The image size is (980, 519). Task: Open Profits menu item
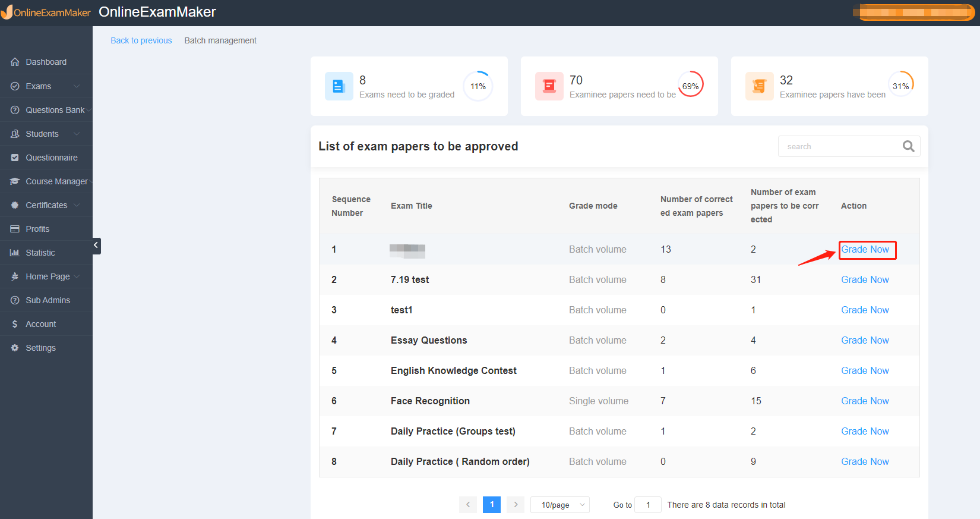click(x=46, y=229)
